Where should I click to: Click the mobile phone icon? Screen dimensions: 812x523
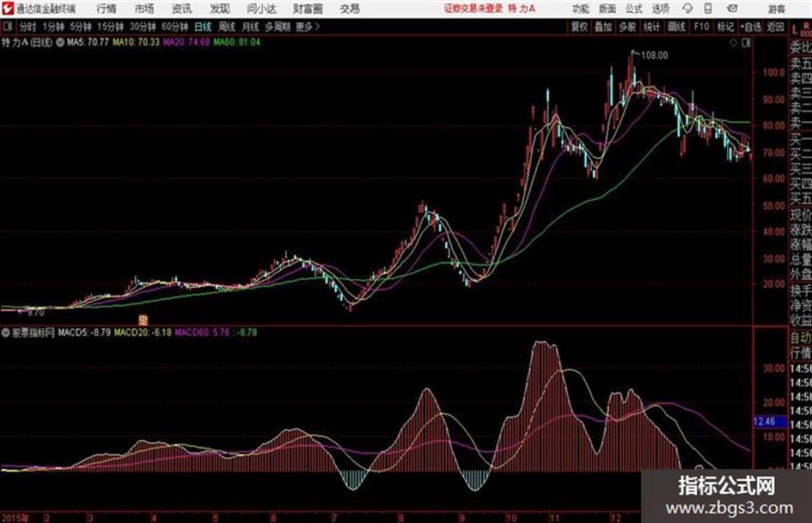tap(708, 9)
